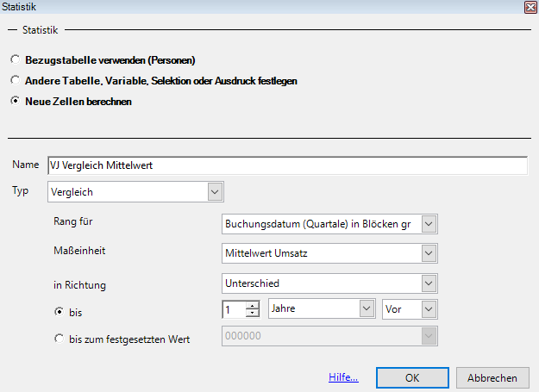Open the Hilfe... link
539x392 pixels.
click(343, 377)
